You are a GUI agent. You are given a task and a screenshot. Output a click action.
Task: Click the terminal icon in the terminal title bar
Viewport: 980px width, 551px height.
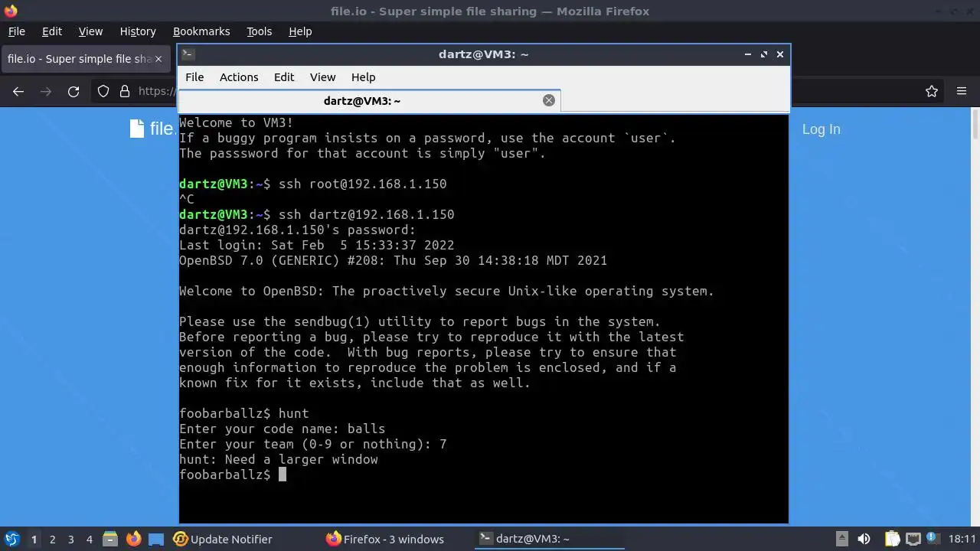coord(188,54)
